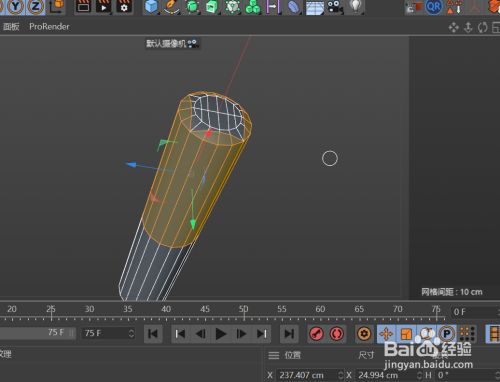The image size is (500, 382).
Task: Add Floor environment object icon
Action: [x=315, y=8]
